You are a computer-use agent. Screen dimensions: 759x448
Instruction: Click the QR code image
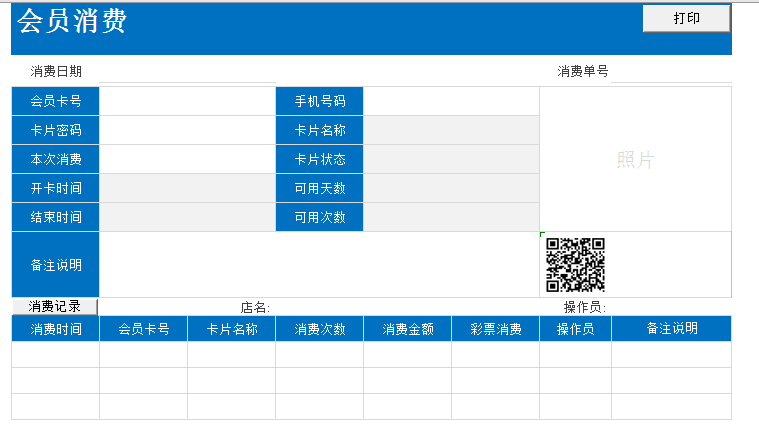click(x=575, y=264)
